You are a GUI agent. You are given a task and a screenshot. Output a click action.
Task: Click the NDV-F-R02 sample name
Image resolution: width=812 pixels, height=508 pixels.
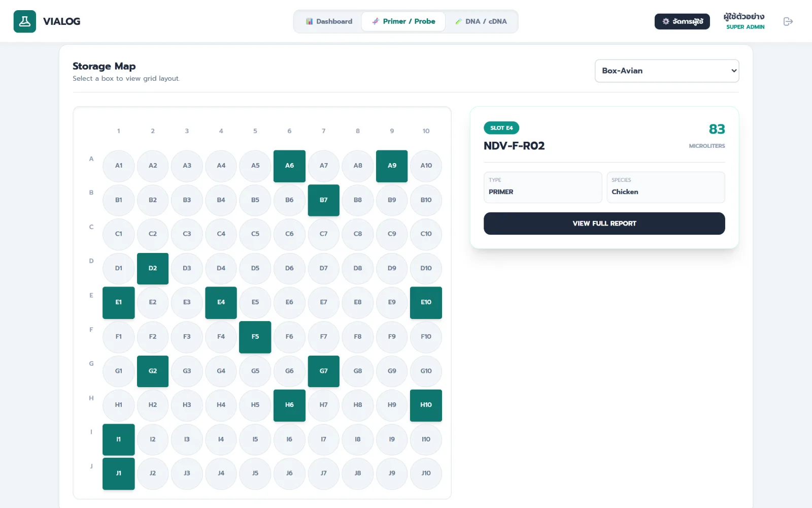(x=514, y=146)
